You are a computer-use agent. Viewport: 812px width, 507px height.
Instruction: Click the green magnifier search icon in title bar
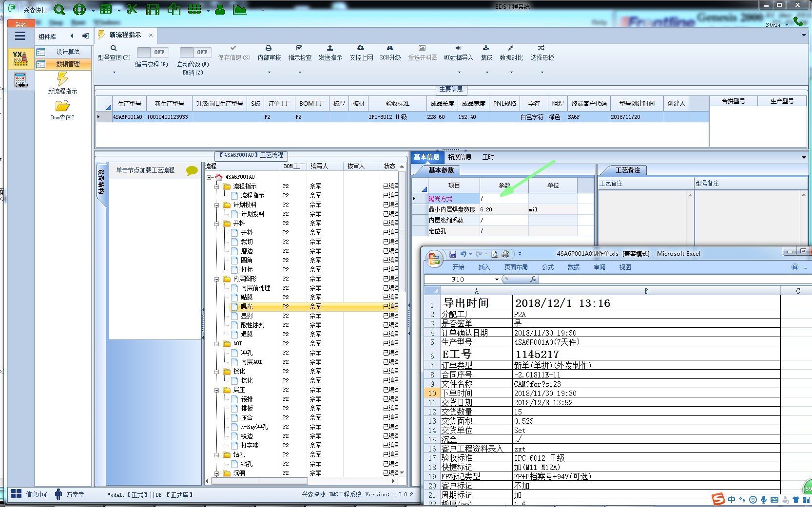click(59, 9)
